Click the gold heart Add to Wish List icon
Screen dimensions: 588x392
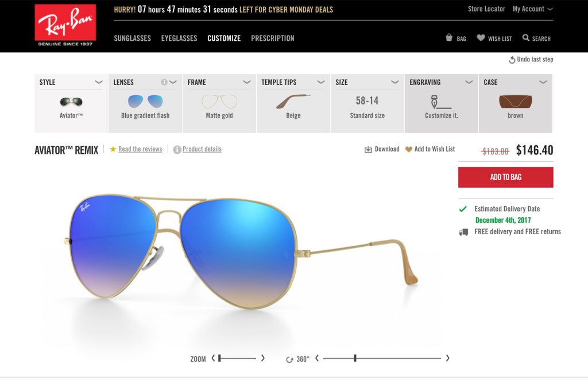click(x=409, y=149)
